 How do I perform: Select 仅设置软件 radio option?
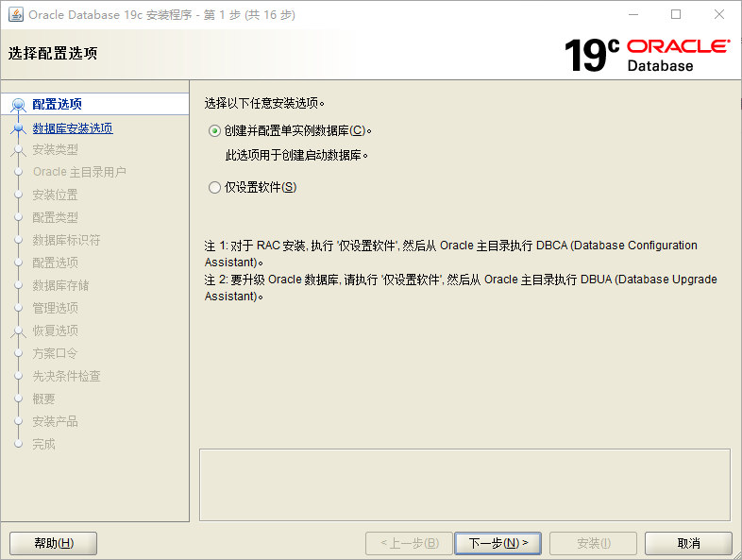coord(214,188)
